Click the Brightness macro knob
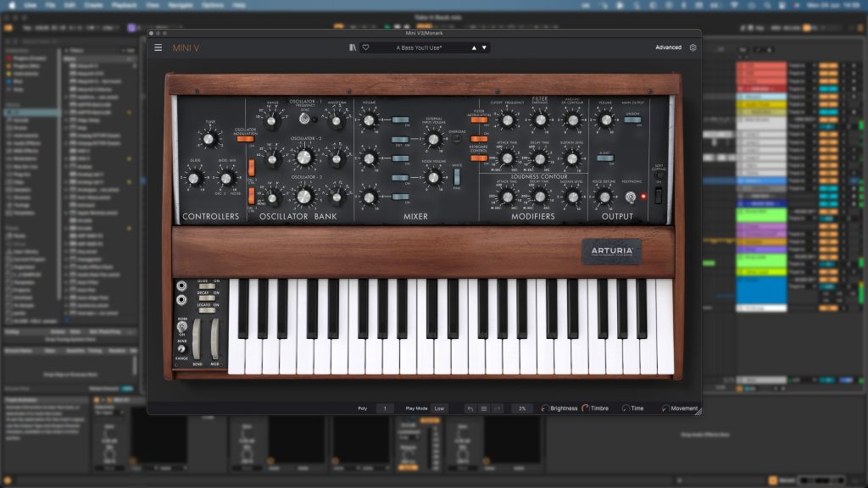Image resolution: width=868 pixels, height=488 pixels. [545, 408]
